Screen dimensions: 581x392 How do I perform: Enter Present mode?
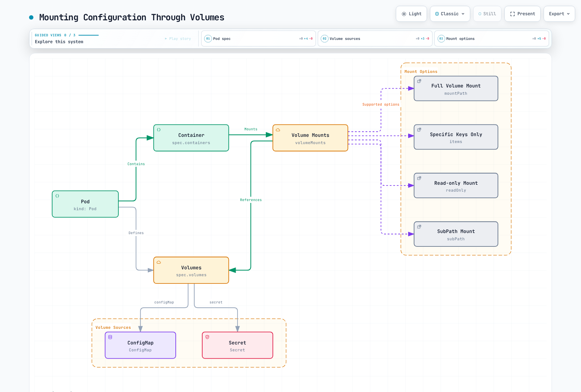tap(523, 14)
